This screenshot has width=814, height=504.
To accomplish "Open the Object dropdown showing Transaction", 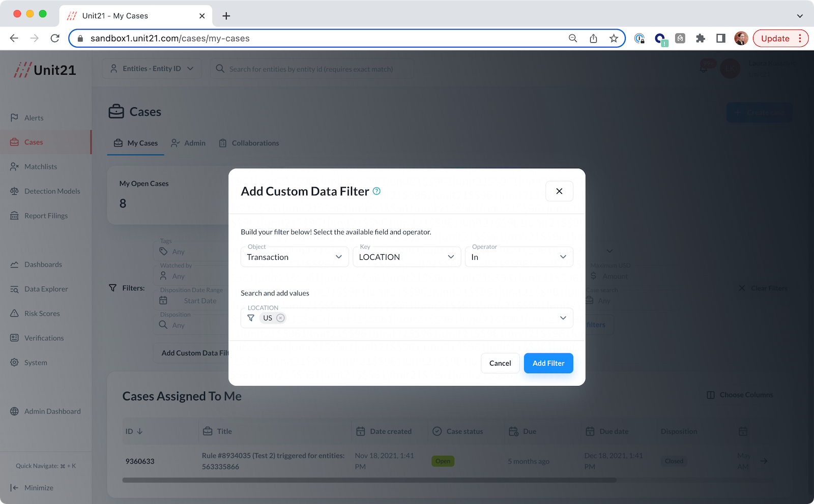I will (295, 257).
